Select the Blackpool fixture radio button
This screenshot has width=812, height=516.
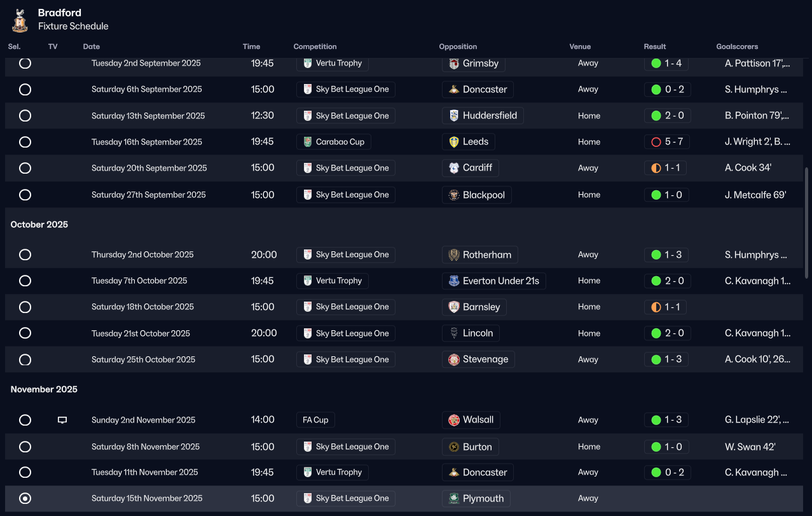25,195
